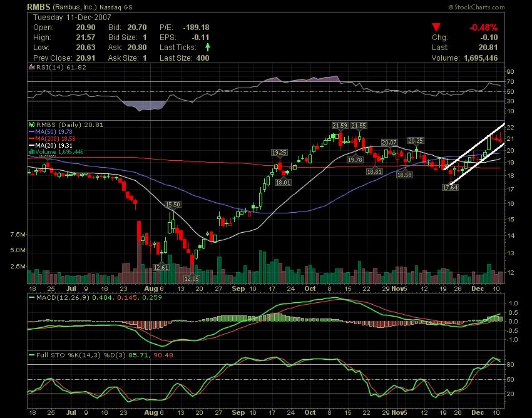This screenshot has width=532, height=418.
Task: Click the green Last Ticks up arrow
Action: click(x=208, y=47)
